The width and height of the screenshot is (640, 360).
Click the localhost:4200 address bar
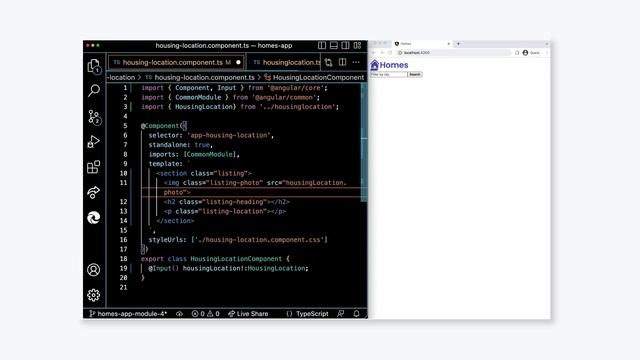click(453, 53)
